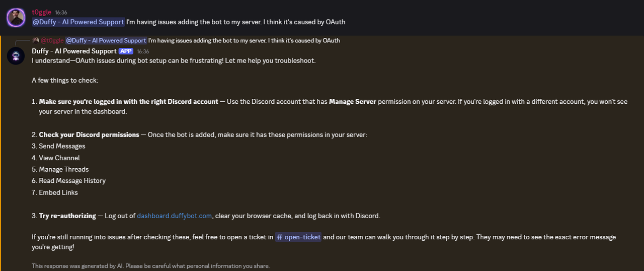Click the 'Check your Discord permissions' heading
This screenshot has height=271, width=644.
(x=89, y=134)
